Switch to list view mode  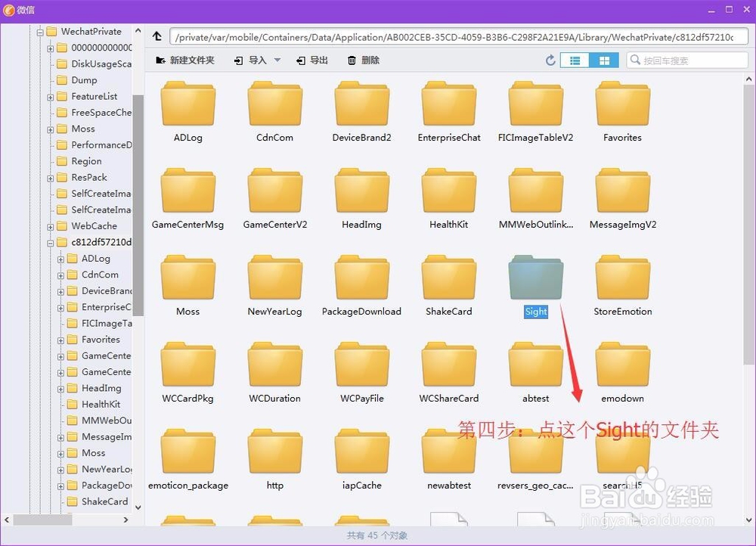pyautogui.click(x=575, y=60)
